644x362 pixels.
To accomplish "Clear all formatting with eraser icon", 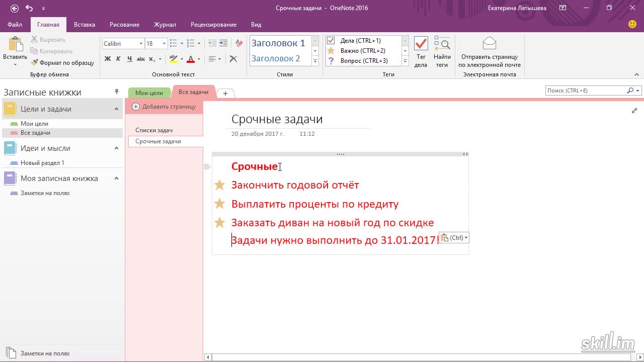I will [239, 44].
